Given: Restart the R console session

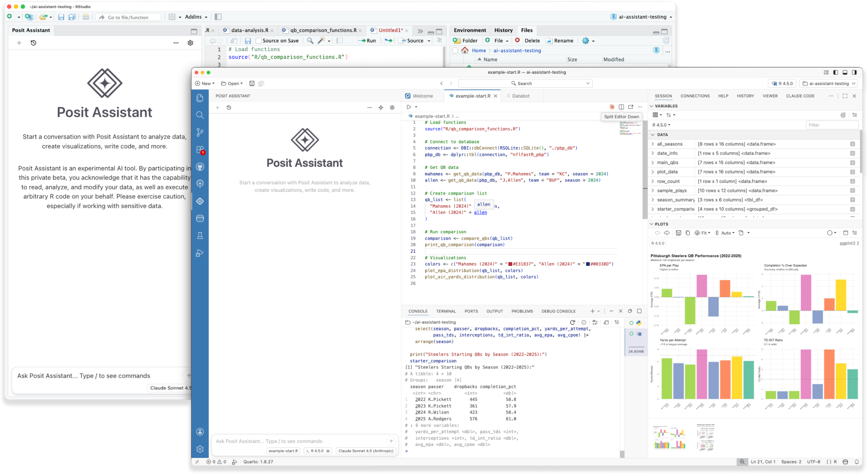Looking at the screenshot, I should [572, 323].
